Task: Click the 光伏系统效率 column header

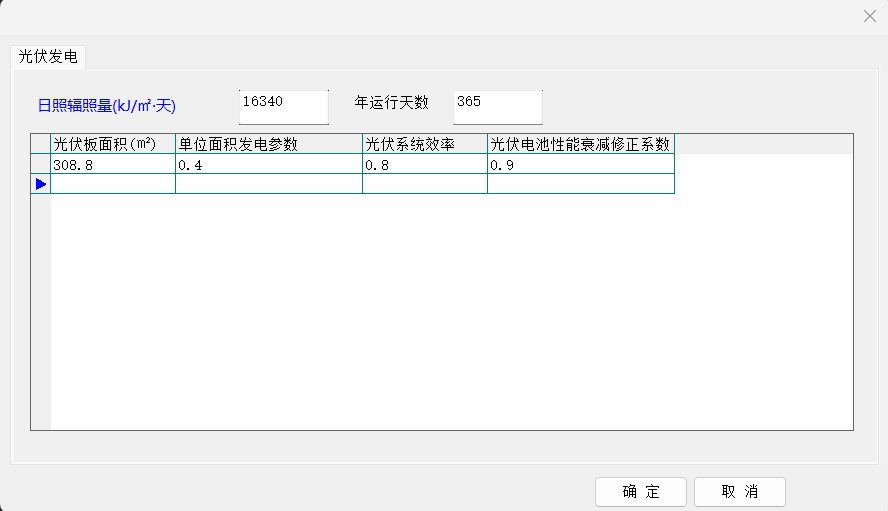Action: click(424, 144)
